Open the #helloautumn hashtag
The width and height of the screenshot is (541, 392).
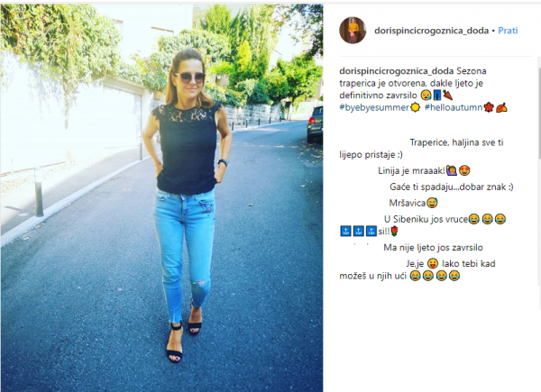pos(454,107)
